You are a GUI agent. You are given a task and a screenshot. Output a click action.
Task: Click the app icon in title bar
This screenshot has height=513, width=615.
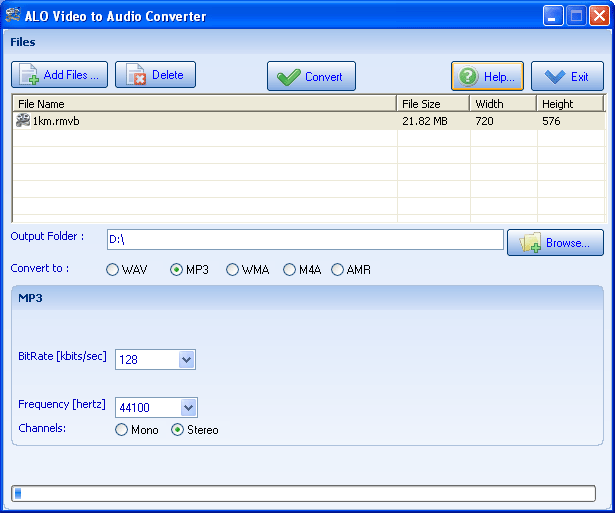13,15
